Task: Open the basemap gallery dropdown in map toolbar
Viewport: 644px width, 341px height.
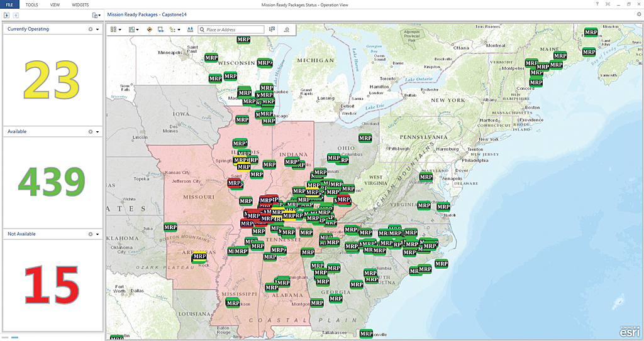Action: (x=116, y=30)
